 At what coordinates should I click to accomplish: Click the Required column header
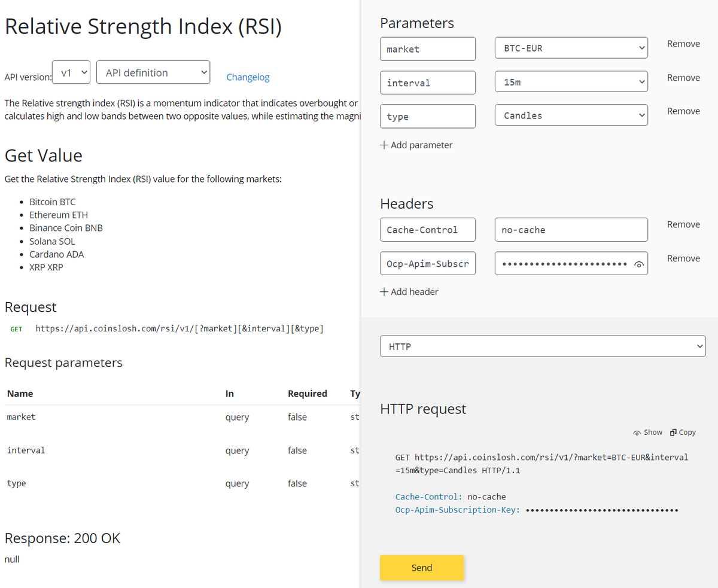coord(308,394)
